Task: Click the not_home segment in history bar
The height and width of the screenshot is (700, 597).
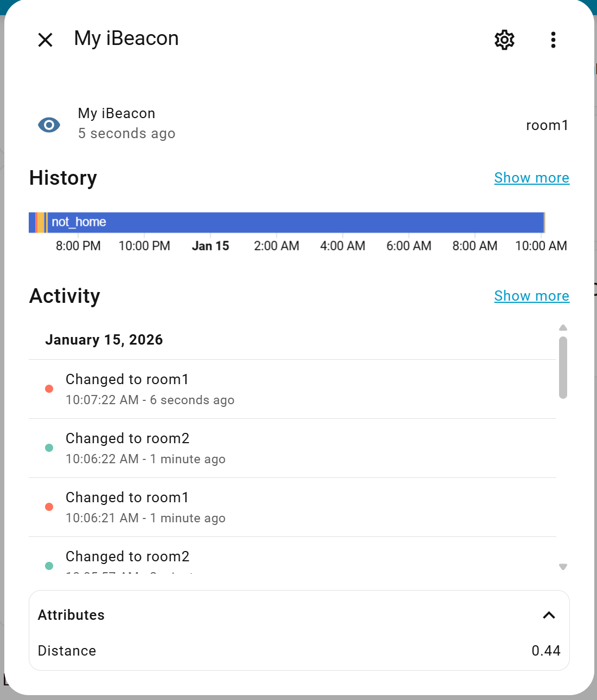Action: point(293,222)
